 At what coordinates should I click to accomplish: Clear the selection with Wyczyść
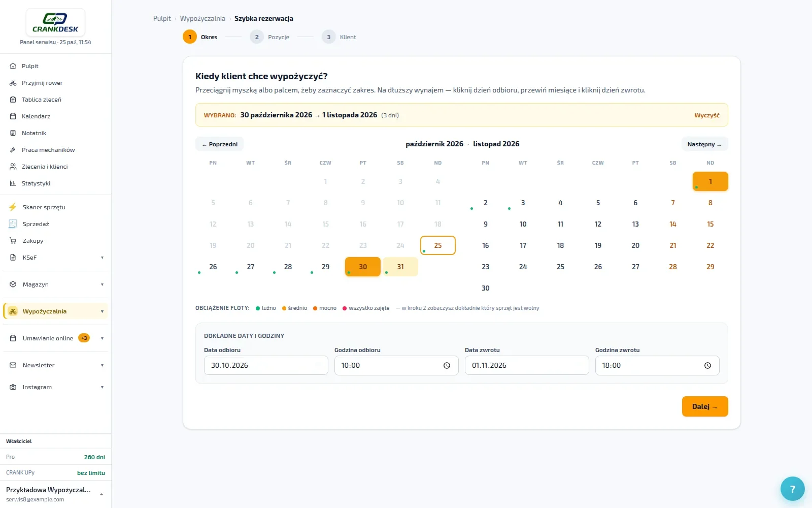coord(707,115)
